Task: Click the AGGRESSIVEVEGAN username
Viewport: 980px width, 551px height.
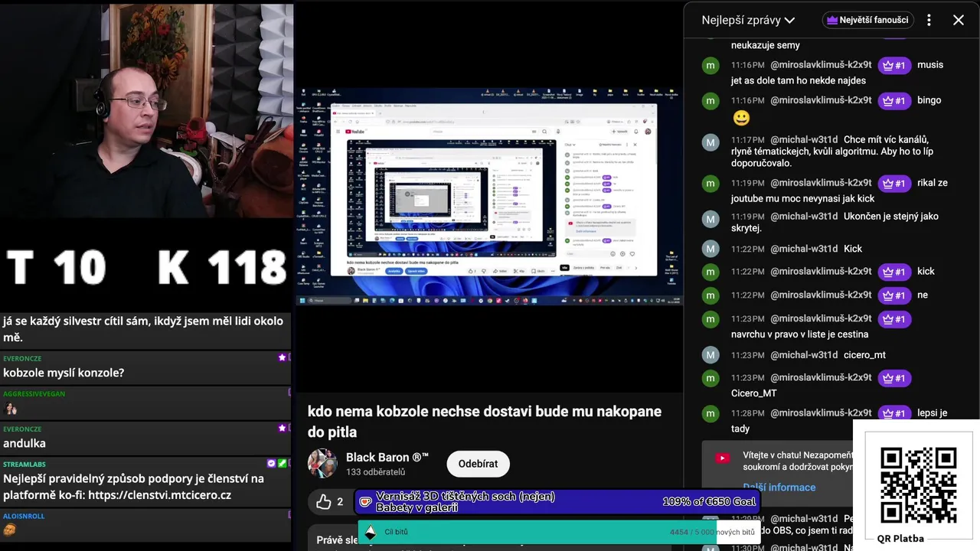Action: point(34,393)
